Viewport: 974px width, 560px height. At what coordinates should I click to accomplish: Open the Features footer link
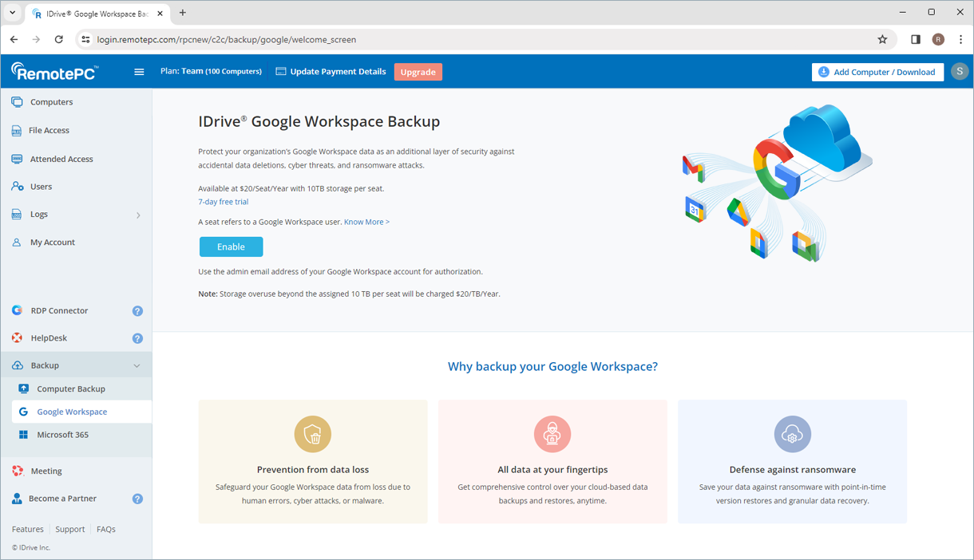pos(28,529)
